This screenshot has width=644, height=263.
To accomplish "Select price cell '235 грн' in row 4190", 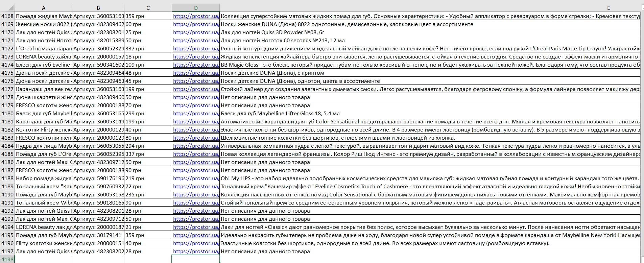I will (x=148, y=194).
